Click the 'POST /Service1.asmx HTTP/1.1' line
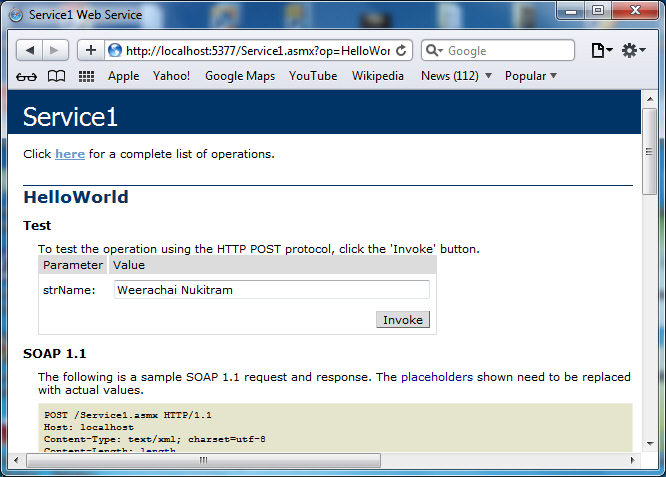This screenshot has width=666, height=477. click(127, 415)
